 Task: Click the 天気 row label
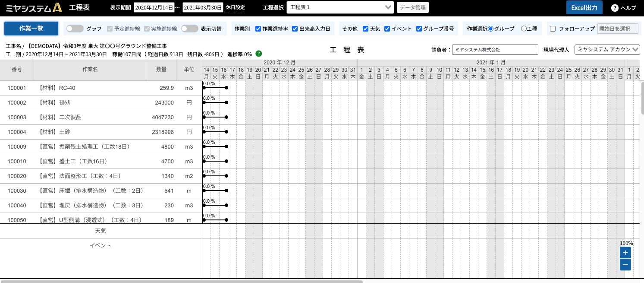pos(101,231)
